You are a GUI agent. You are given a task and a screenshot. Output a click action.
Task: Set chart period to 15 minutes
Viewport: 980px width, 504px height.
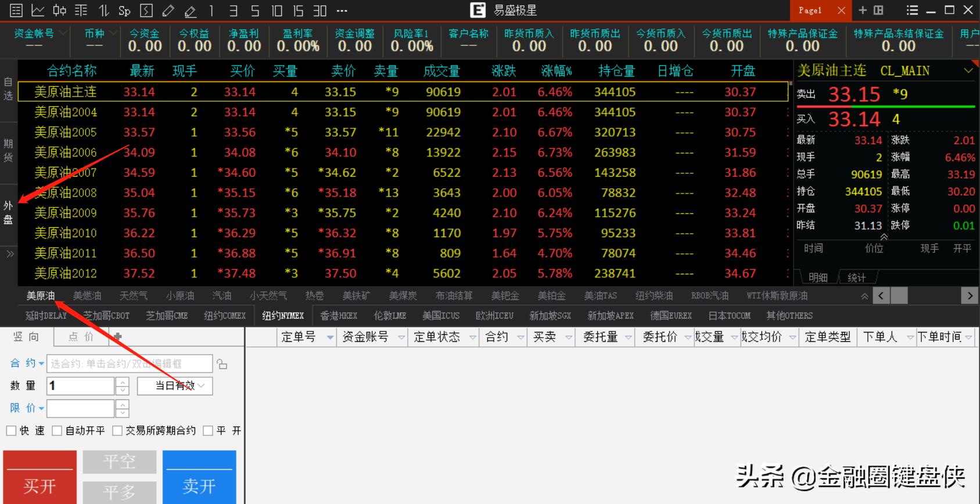click(298, 10)
